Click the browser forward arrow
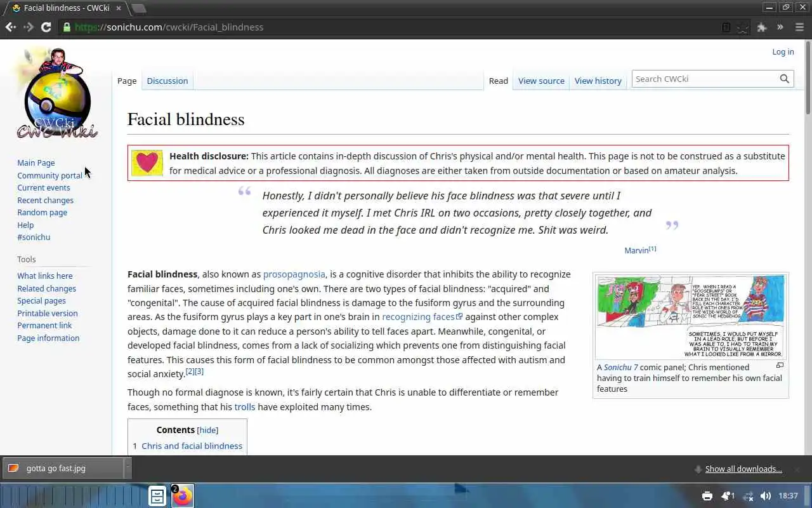812x508 pixels. click(x=28, y=27)
